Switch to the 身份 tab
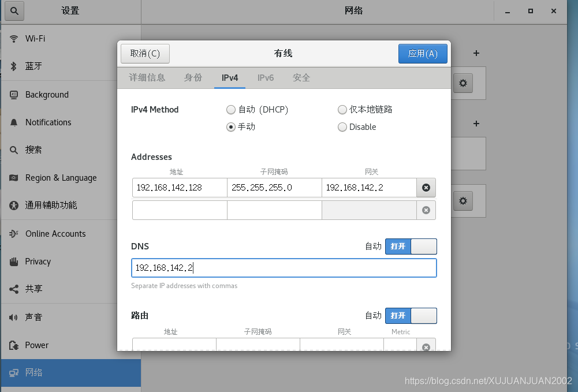Viewport: 578px width, 392px height. point(193,78)
